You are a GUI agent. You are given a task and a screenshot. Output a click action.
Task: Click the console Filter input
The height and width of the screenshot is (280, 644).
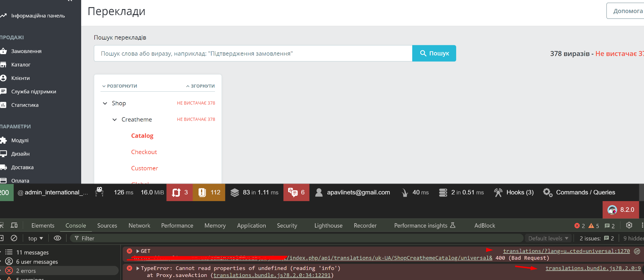point(297,238)
